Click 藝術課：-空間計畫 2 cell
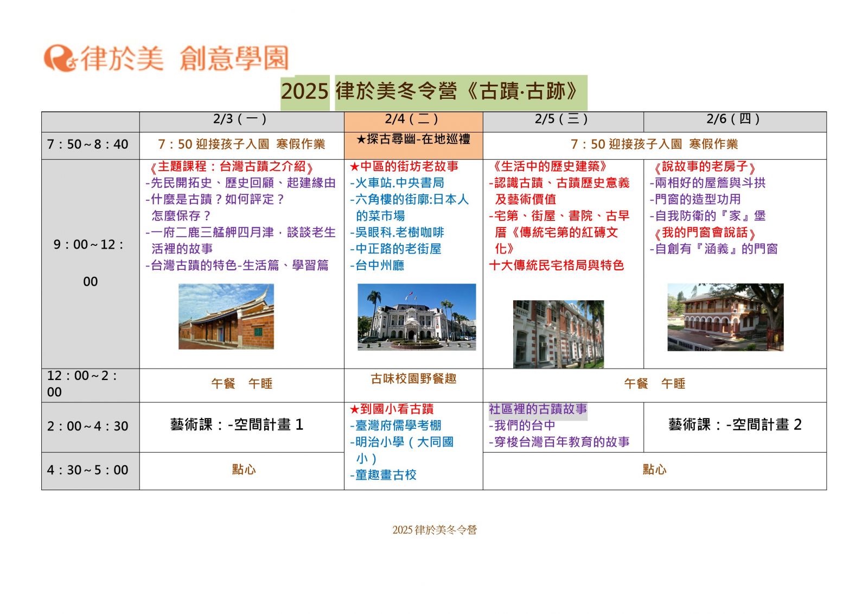This screenshot has height=614, width=868. (x=735, y=425)
